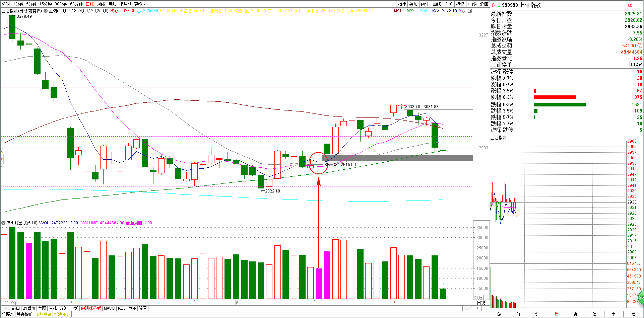Click the 画线 drawing tool button
The width and height of the screenshot is (644, 318).
click(437, 4)
